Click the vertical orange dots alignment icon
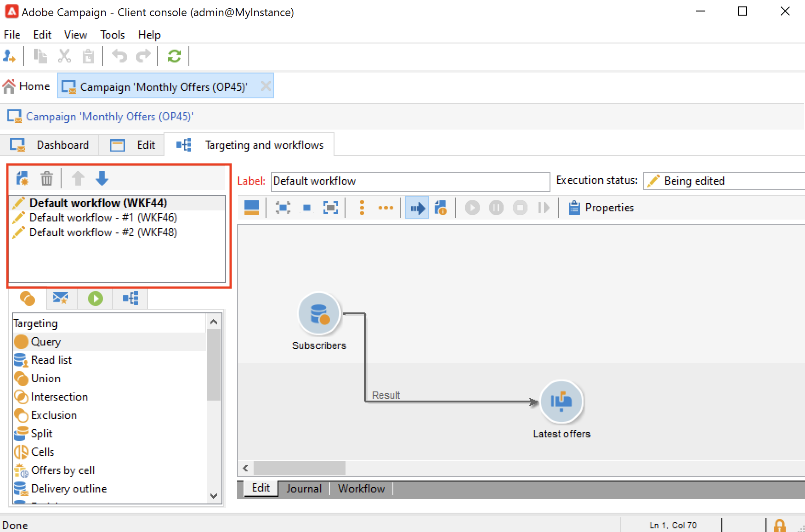805x532 pixels. point(362,208)
